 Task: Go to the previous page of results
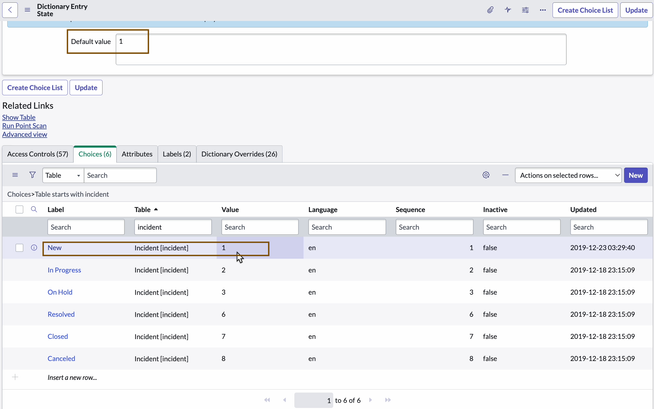click(x=284, y=400)
